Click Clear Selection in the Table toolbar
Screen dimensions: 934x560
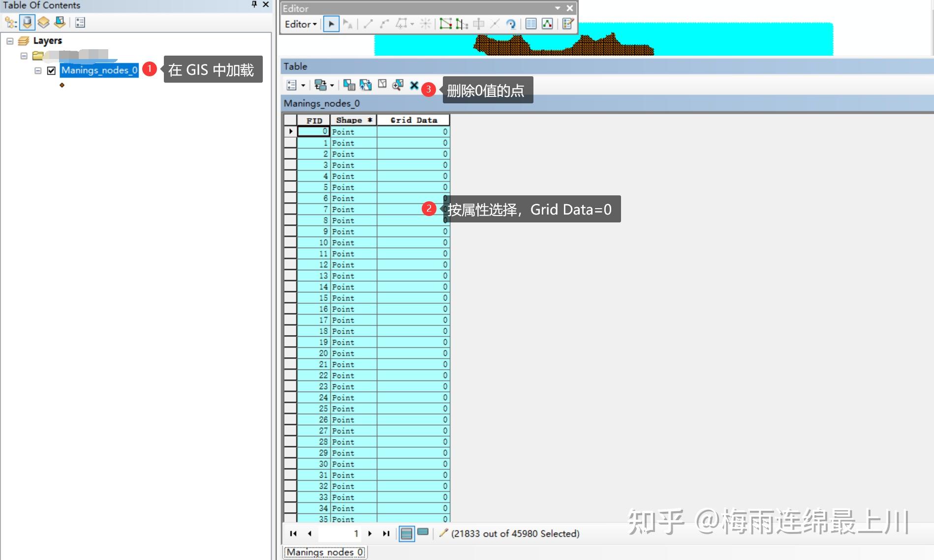(381, 85)
